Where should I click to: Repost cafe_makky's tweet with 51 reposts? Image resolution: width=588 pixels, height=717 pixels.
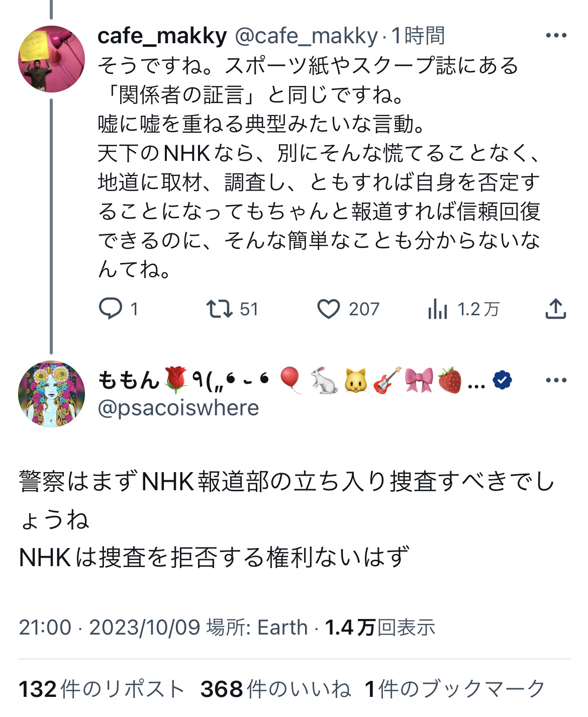pos(220,309)
